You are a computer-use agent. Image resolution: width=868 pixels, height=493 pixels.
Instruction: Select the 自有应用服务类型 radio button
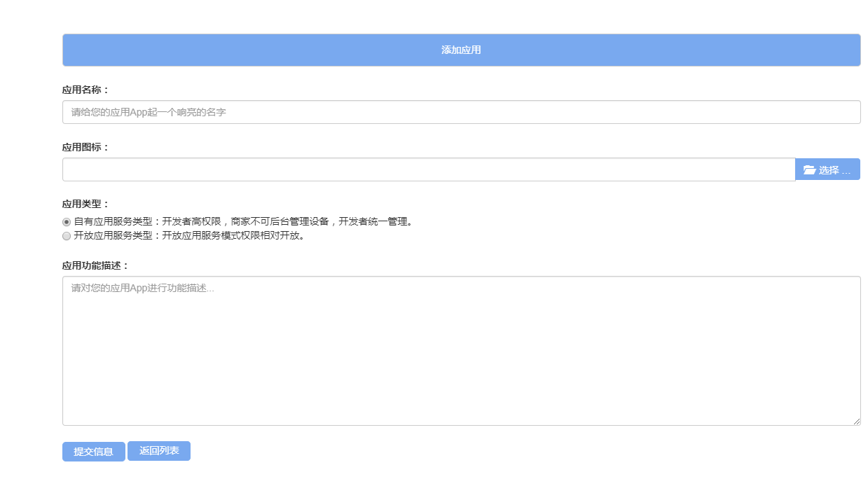tap(67, 222)
